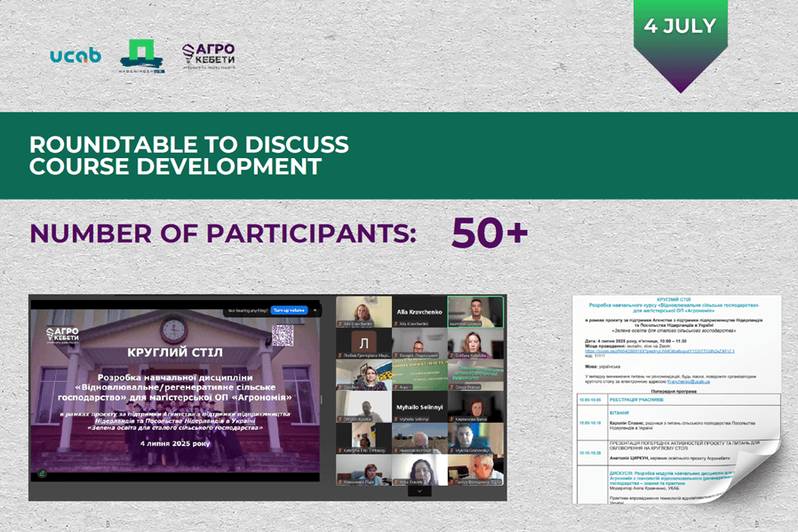Click the QR code on the slide

[283, 336]
